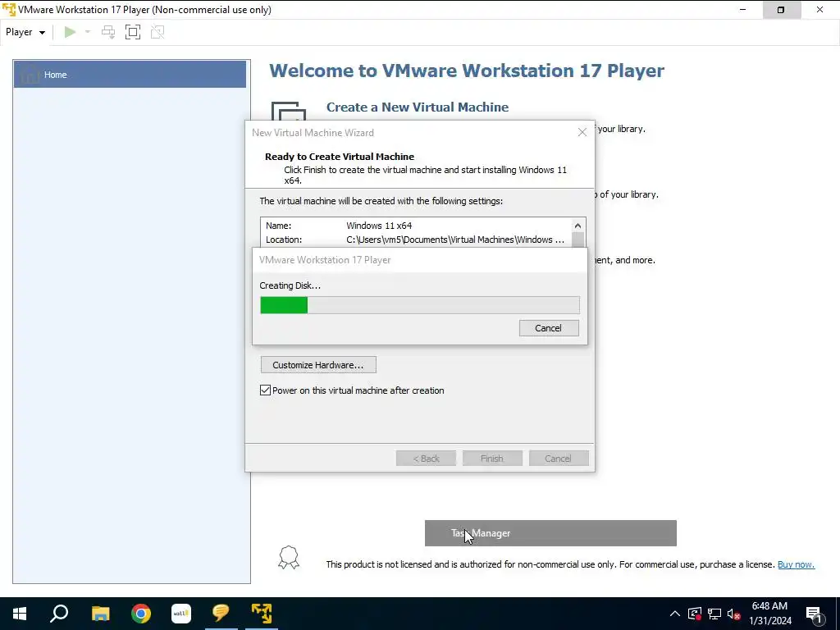Open the taskbar search icon
Image resolution: width=840 pixels, height=630 pixels.
click(59, 614)
